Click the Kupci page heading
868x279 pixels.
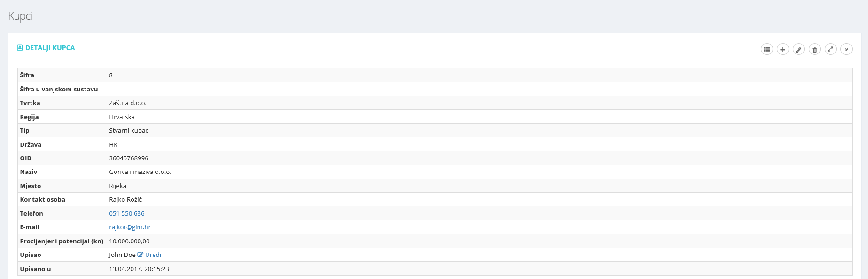pyautogui.click(x=20, y=16)
